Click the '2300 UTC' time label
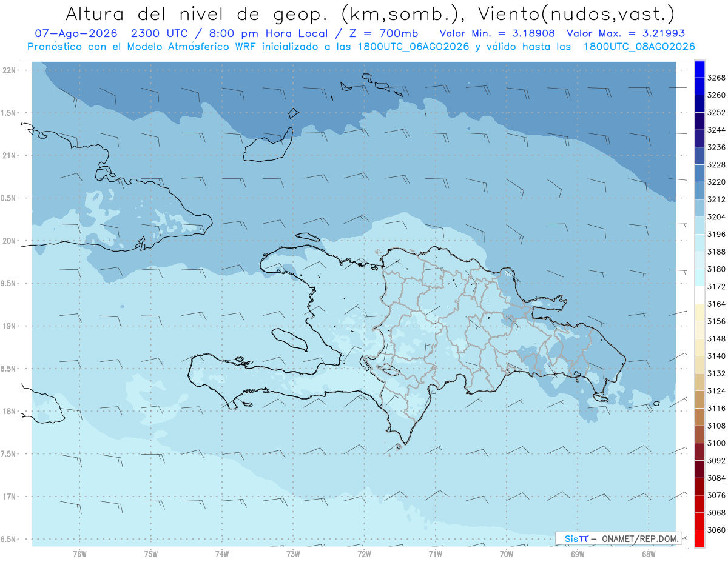The width and height of the screenshot is (728, 562). (x=161, y=33)
